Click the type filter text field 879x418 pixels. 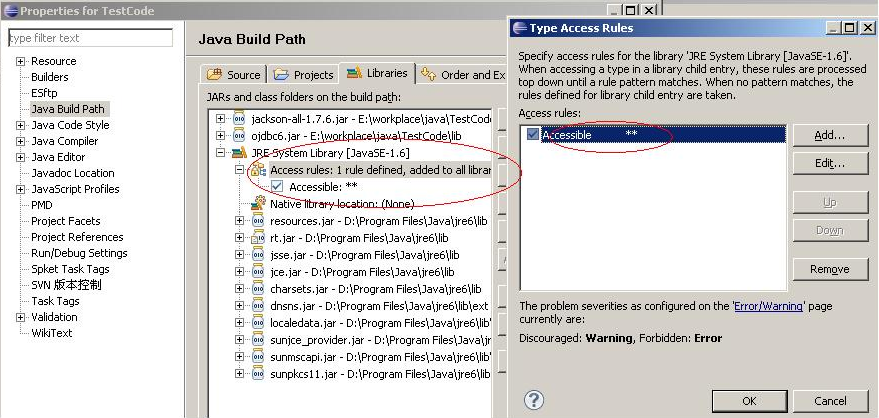90,38
